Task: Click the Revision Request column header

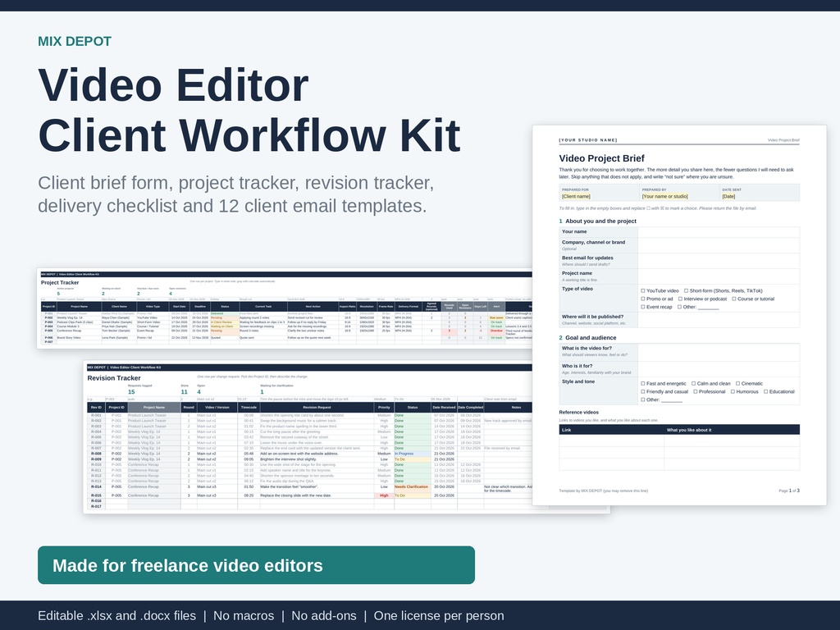Action: pyautogui.click(x=317, y=408)
